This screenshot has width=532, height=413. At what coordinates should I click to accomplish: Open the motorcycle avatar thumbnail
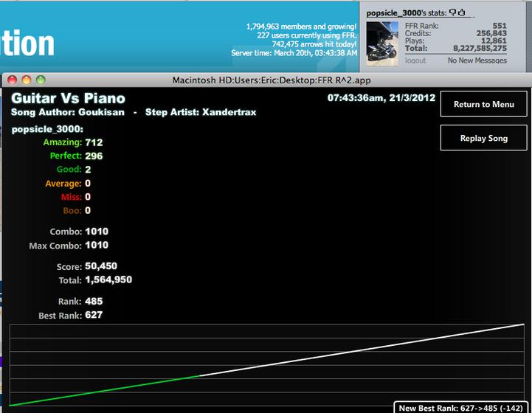(x=382, y=44)
